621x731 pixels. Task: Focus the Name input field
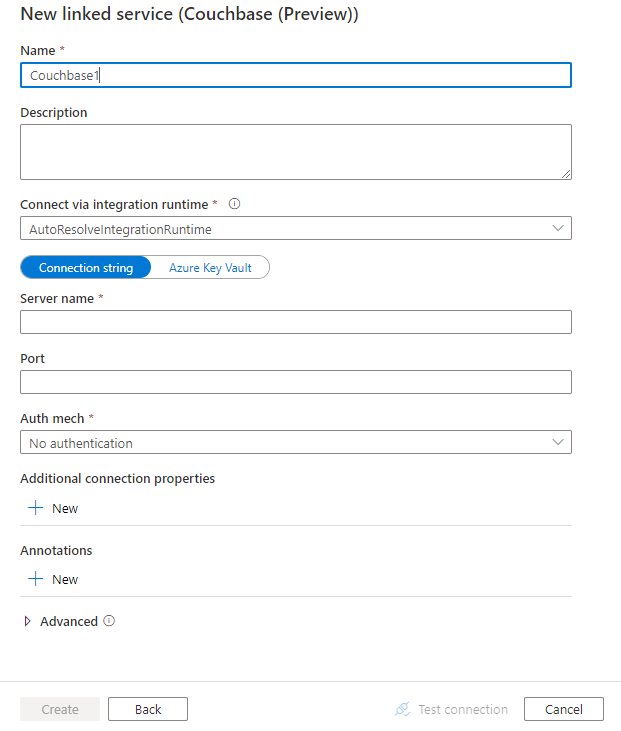pos(296,75)
